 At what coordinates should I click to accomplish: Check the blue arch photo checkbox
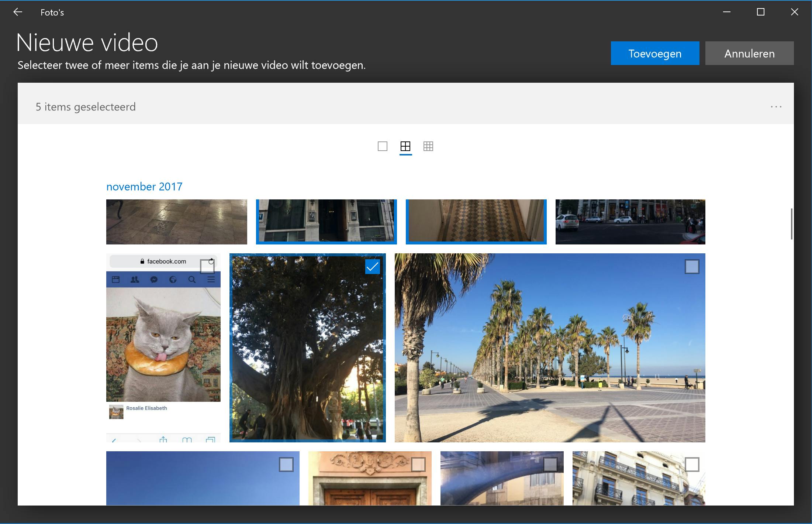coord(550,465)
